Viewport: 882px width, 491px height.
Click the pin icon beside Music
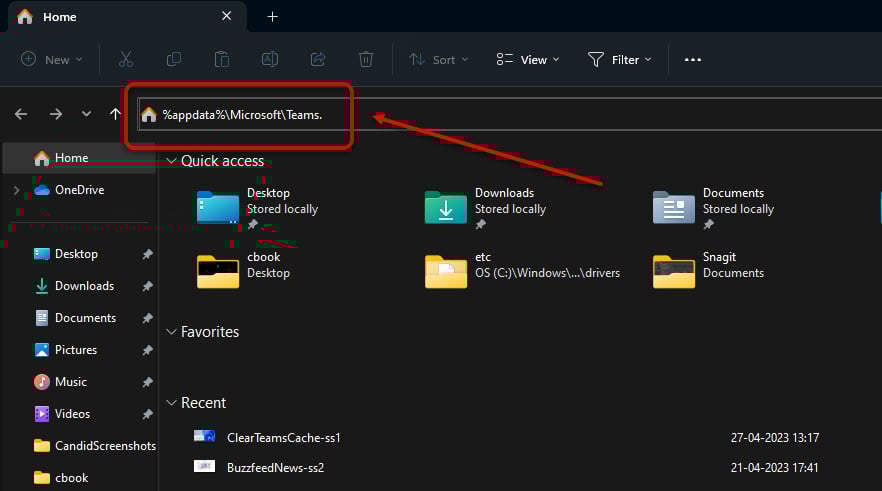point(147,382)
